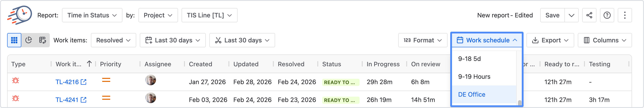This screenshot has height=108, width=644.
Task: Open the TL-4241 work item link
Action: 67,100
